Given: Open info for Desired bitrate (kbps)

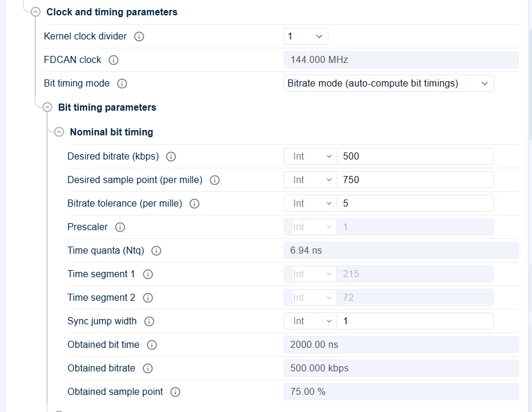Looking at the screenshot, I should (171, 157).
